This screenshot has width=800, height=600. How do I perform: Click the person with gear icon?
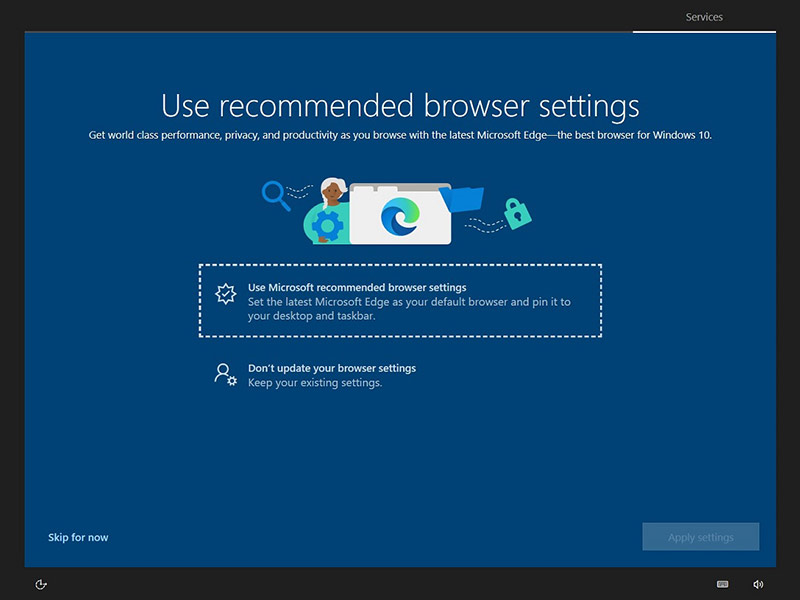(x=225, y=374)
